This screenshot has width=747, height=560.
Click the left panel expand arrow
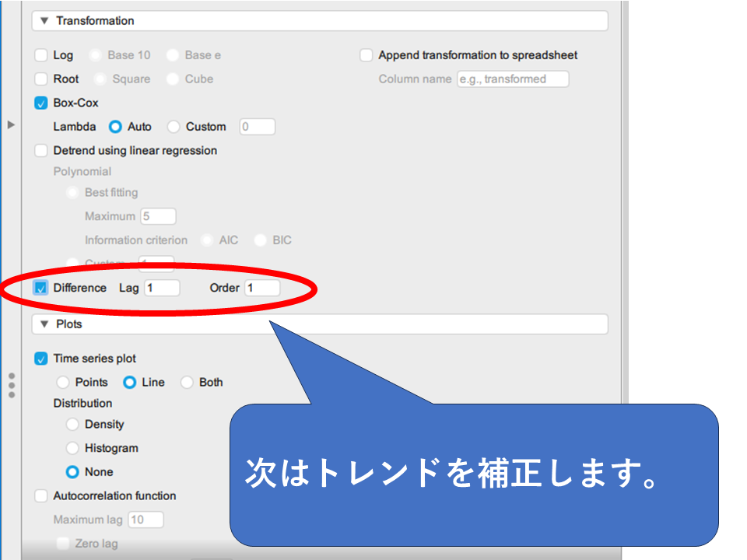pyautogui.click(x=11, y=124)
